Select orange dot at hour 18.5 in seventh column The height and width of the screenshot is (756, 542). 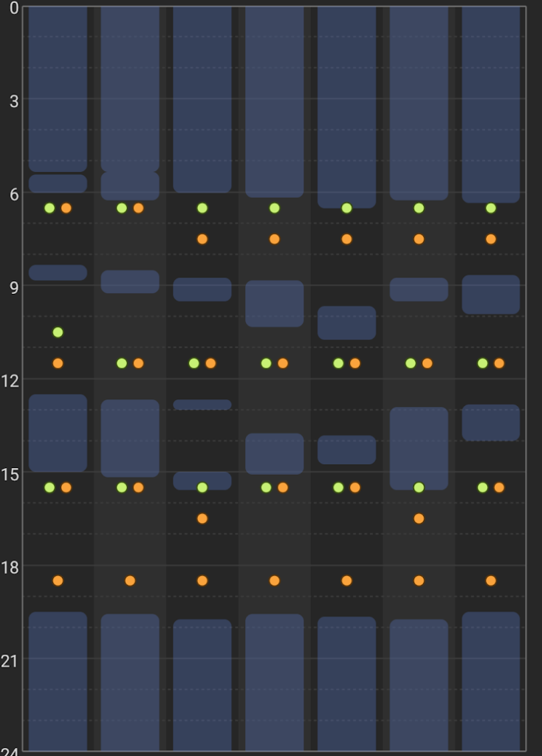tap(491, 580)
